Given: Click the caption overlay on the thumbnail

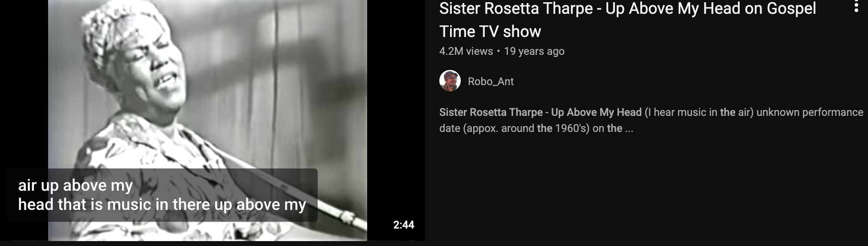Looking at the screenshot, I should (162, 195).
